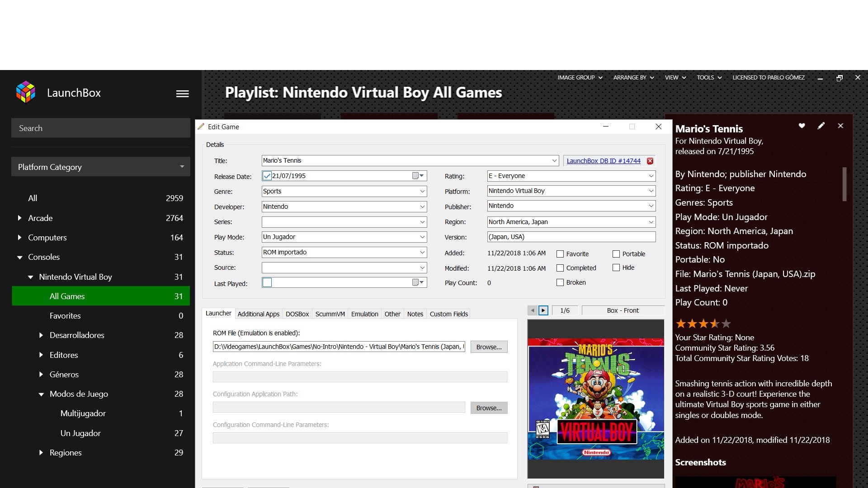Click the Mario's Tennis box front image
868x488 pixels.
(x=596, y=399)
